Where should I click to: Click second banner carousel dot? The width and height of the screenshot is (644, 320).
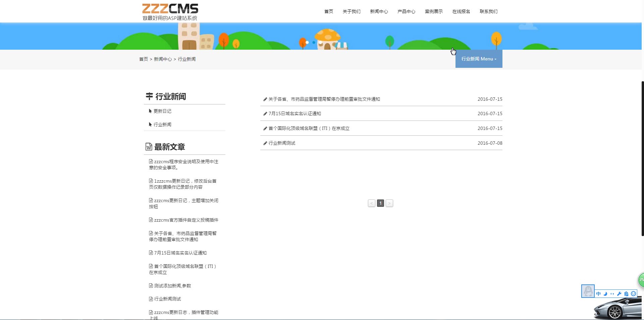[314, 43]
